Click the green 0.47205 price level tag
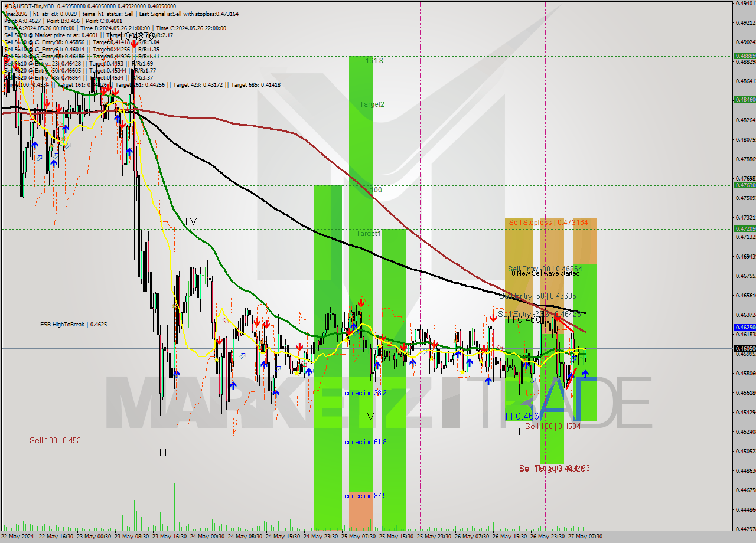The image size is (756, 543). 744,228
